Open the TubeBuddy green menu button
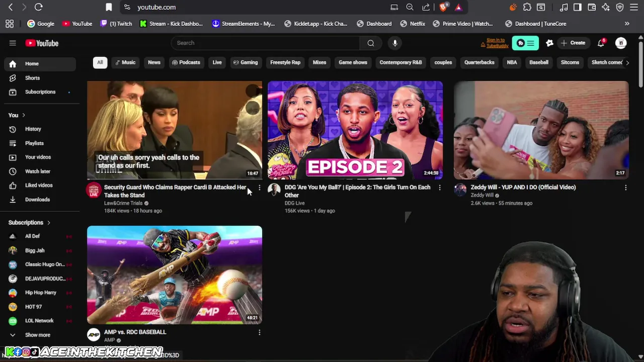This screenshot has height=362, width=644. 525,43
